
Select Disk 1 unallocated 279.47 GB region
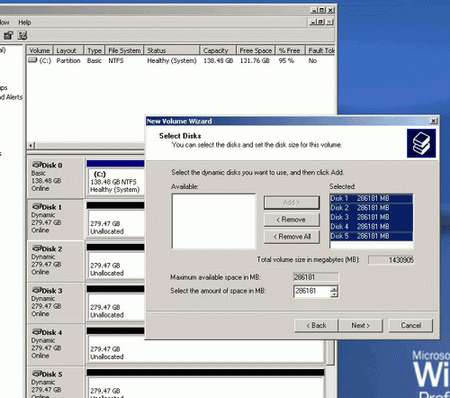pyautogui.click(x=115, y=223)
